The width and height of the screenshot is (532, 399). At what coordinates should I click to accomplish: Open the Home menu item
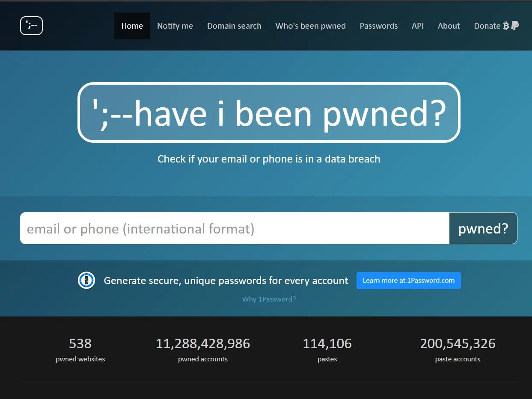tap(132, 26)
